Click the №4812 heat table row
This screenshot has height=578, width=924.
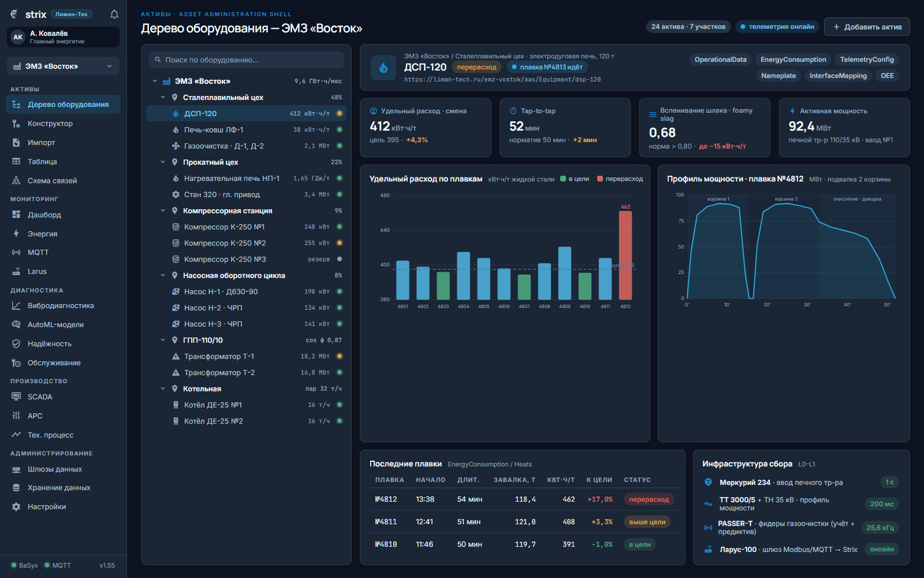524,499
